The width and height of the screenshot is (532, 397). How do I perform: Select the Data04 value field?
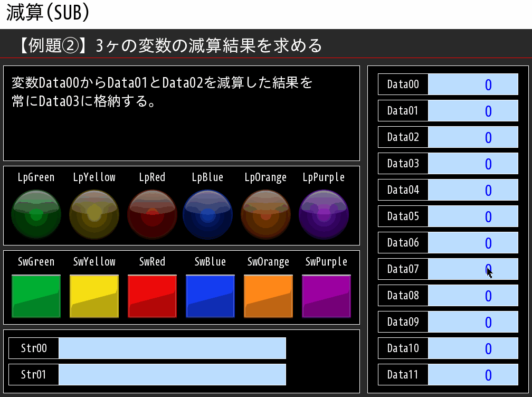click(473, 190)
